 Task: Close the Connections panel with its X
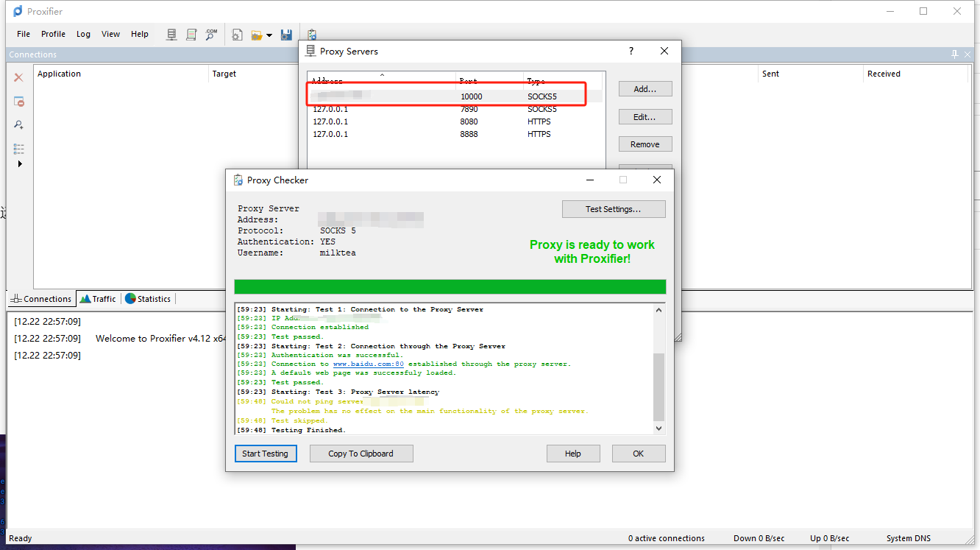pyautogui.click(x=967, y=54)
